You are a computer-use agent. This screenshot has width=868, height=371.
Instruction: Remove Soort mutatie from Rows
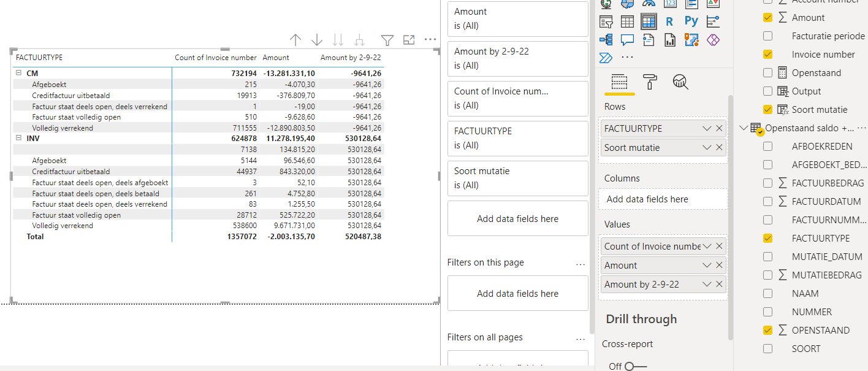[719, 148]
